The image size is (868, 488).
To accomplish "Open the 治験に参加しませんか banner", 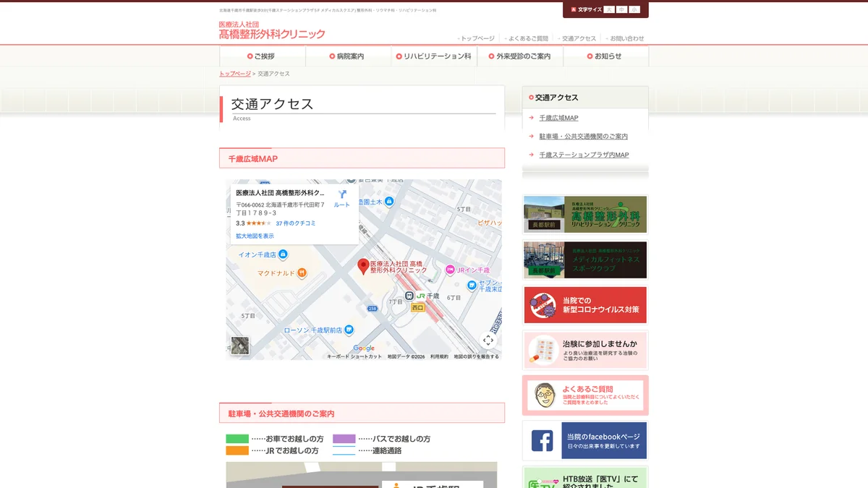I will click(585, 351).
